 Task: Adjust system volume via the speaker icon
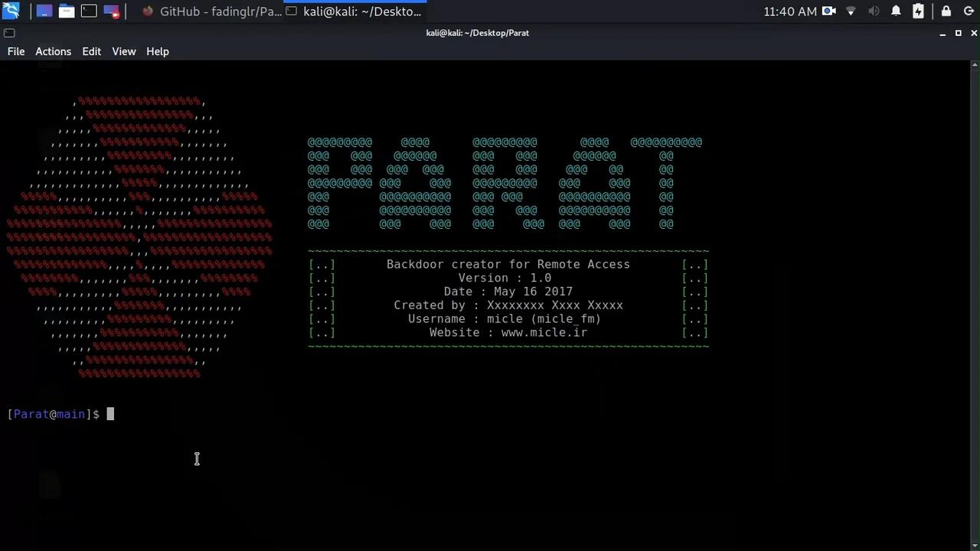click(x=874, y=11)
